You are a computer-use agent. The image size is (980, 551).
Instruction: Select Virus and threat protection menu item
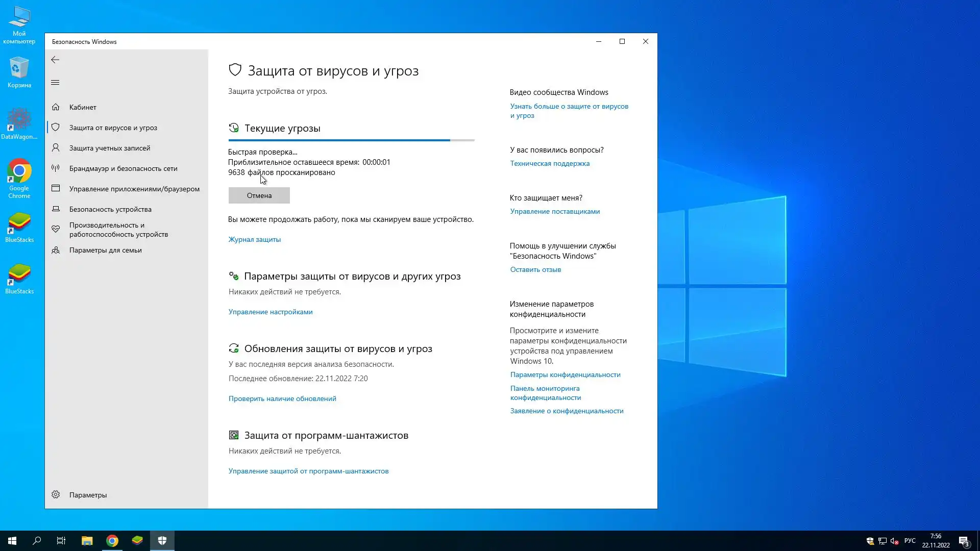click(113, 128)
